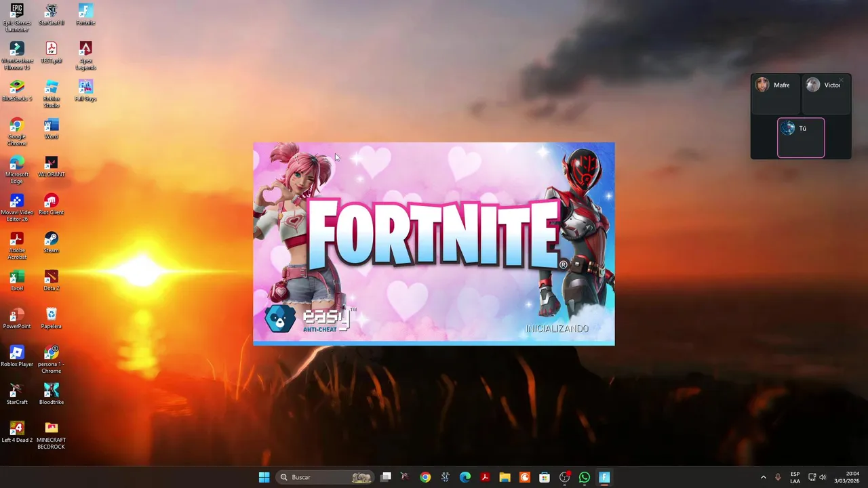Open File Explorer from the taskbar
This screenshot has width=868, height=488.
click(505, 477)
